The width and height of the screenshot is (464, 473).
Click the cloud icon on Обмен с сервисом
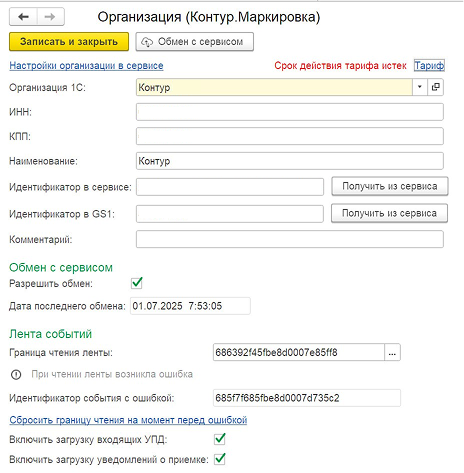[147, 42]
